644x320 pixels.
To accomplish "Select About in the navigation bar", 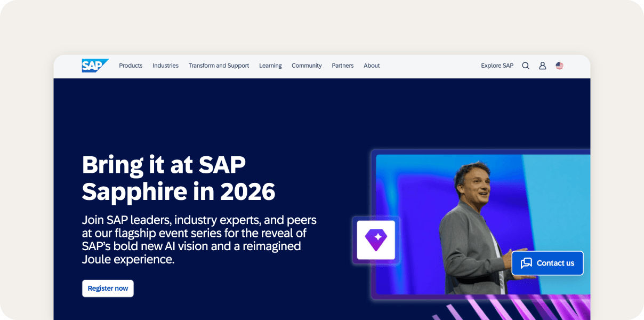I will [372, 66].
